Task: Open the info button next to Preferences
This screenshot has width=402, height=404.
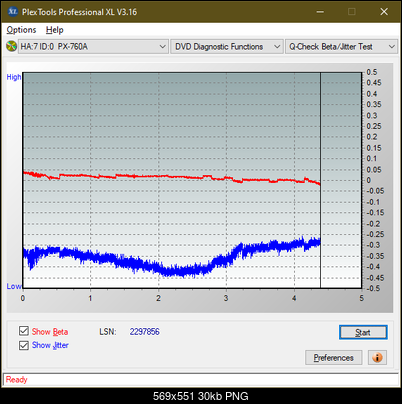Action: pyautogui.click(x=377, y=358)
